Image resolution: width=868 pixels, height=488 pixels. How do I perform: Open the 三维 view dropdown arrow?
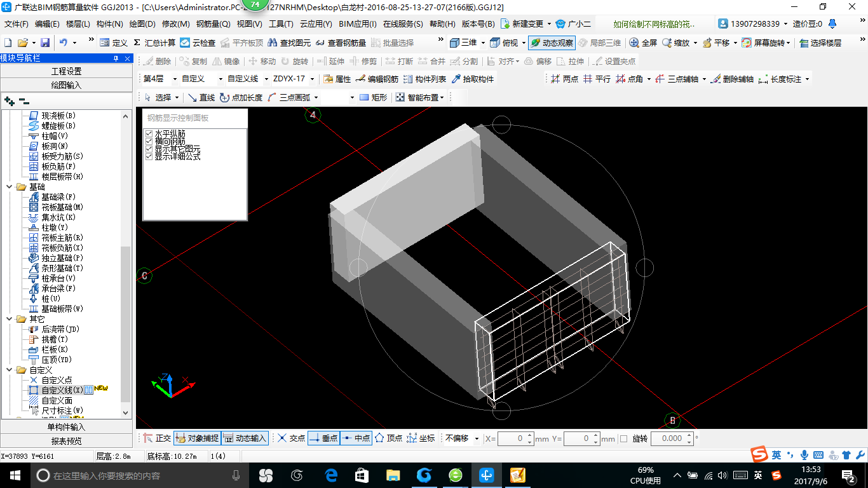tap(483, 43)
